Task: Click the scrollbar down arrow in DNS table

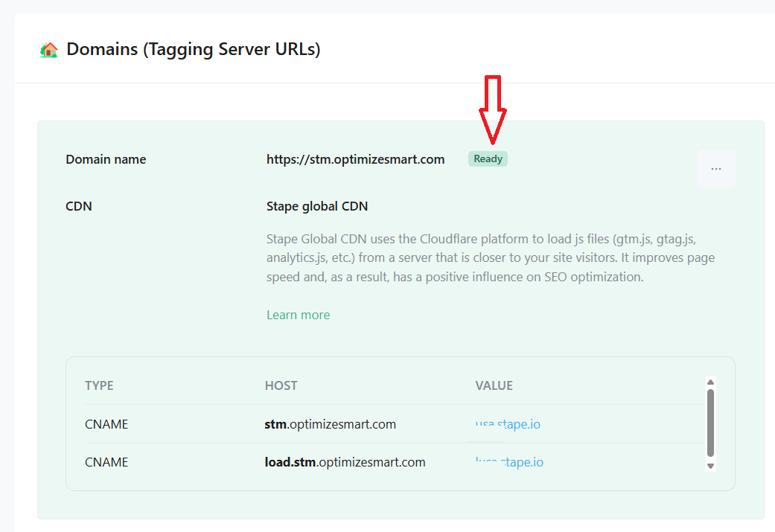Action: coord(710,466)
